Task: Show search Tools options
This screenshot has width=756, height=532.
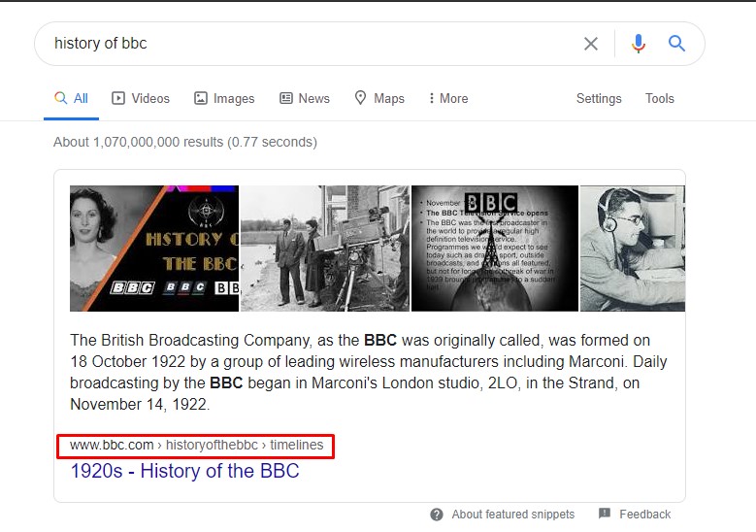Action: pos(660,98)
